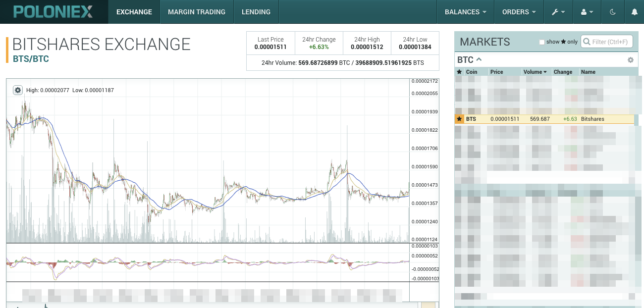This screenshot has width=644, height=308.
Task: Select the BTS coin in markets list
Action: 471,119
